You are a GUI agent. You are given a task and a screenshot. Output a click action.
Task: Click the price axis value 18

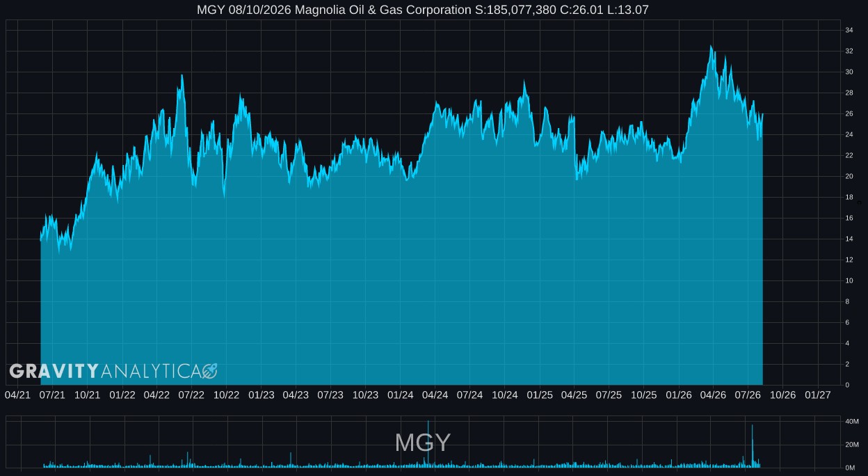(x=849, y=197)
